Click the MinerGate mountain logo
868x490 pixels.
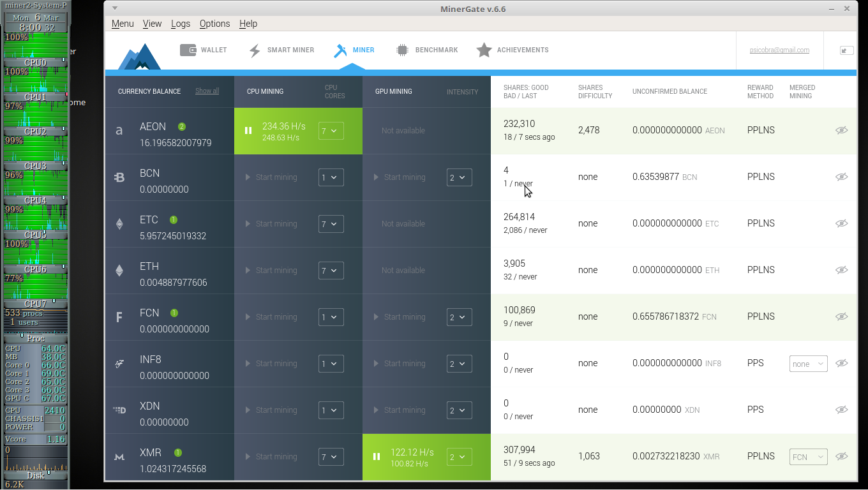(x=140, y=57)
